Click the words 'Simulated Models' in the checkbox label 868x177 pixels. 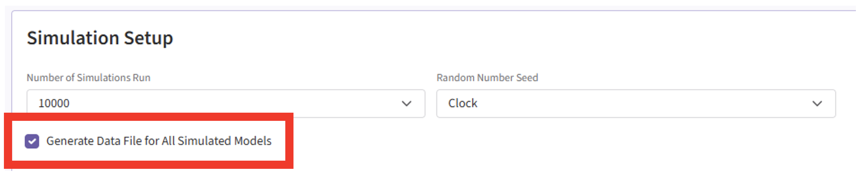point(224,141)
